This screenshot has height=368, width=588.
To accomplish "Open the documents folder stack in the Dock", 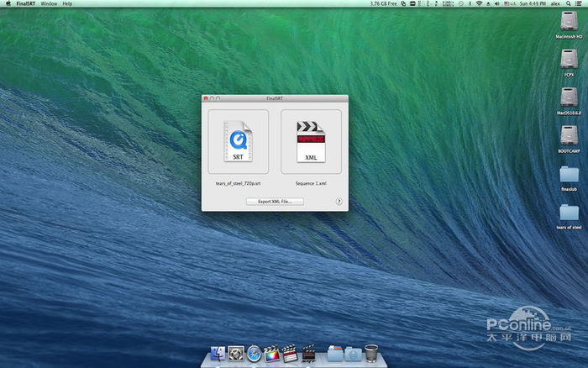I will [x=335, y=354].
